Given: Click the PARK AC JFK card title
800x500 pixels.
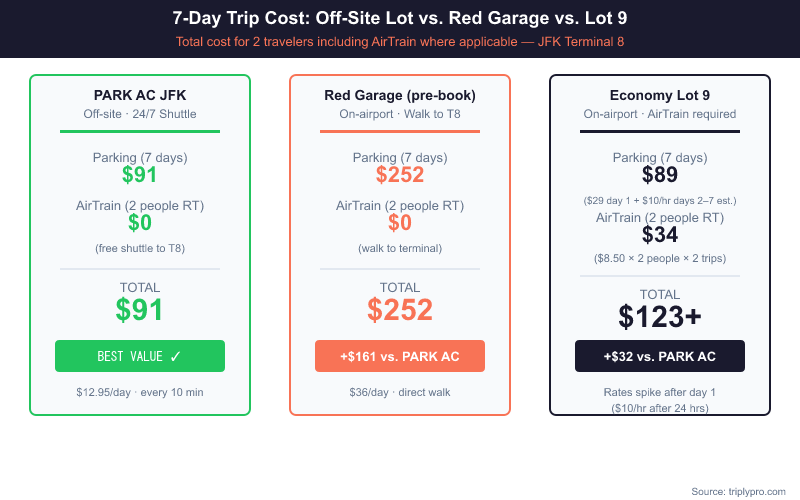Looking at the screenshot, I should pyautogui.click(x=140, y=95).
